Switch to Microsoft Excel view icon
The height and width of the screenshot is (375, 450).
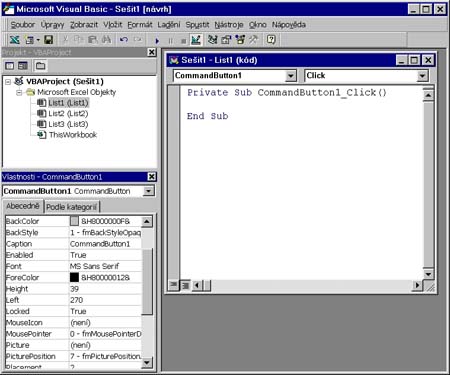[14, 40]
